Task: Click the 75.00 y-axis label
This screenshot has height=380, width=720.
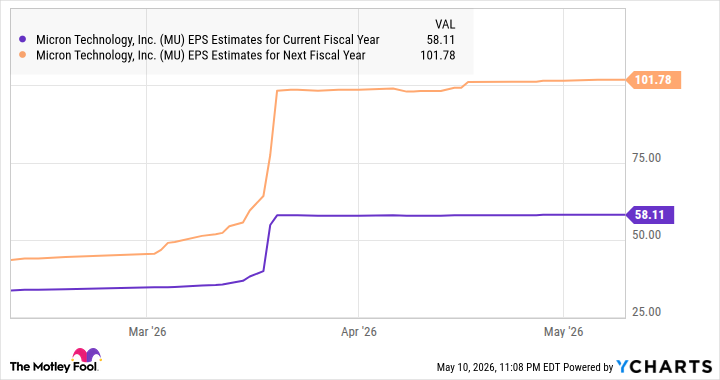Action: [647, 158]
